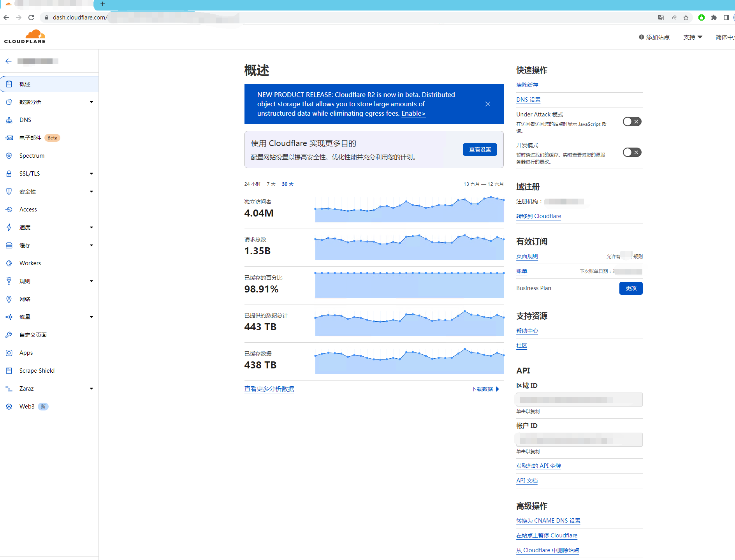Click the 区域 ID field to copy
735x560 pixels.
[x=579, y=400]
